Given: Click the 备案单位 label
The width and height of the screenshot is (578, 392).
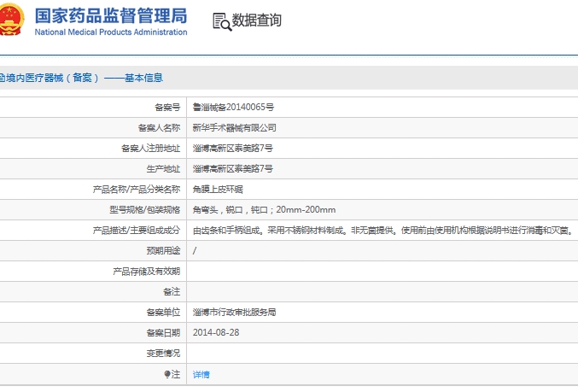Looking at the screenshot, I should tap(163, 313).
